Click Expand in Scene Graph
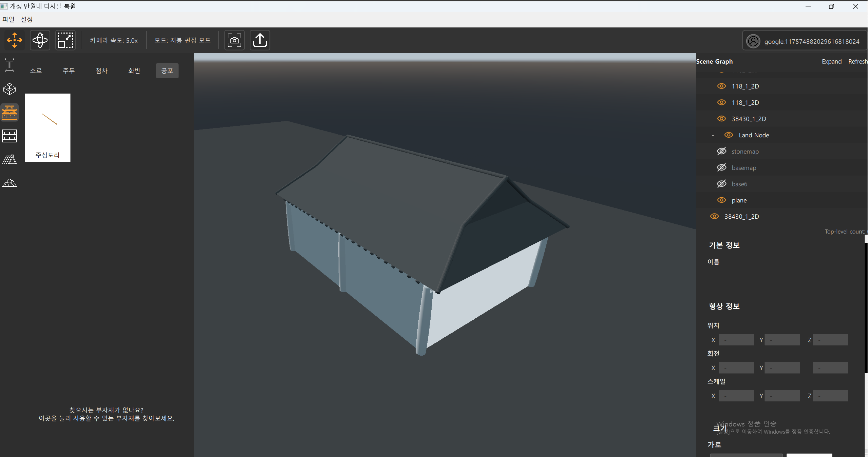Viewport: 868px width, 457px height. [831, 61]
